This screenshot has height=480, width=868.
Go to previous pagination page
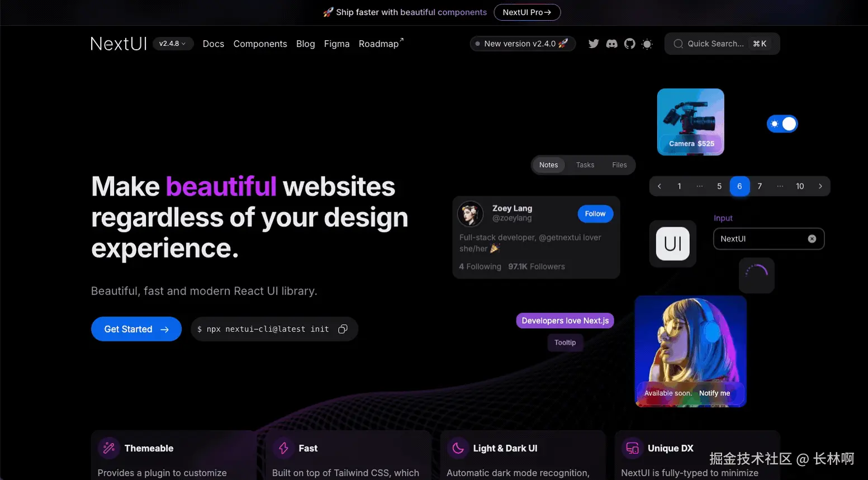click(660, 186)
